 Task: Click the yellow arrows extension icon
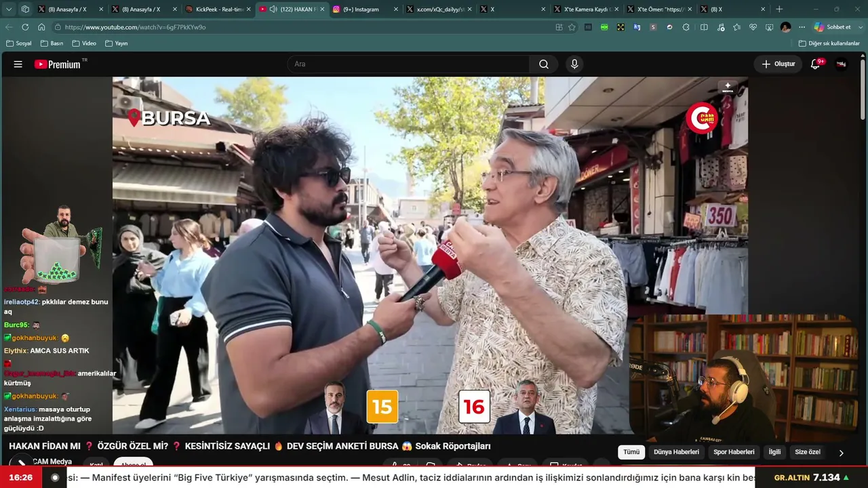[620, 27]
